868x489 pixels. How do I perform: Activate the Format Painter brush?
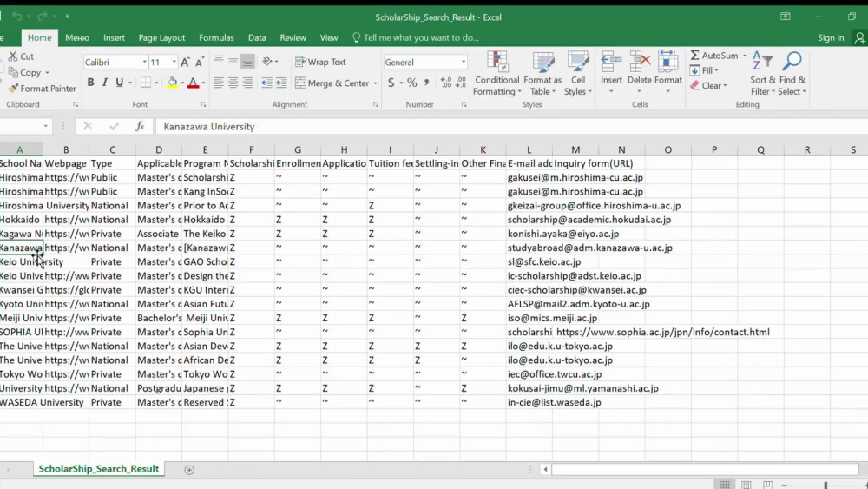[x=13, y=88]
